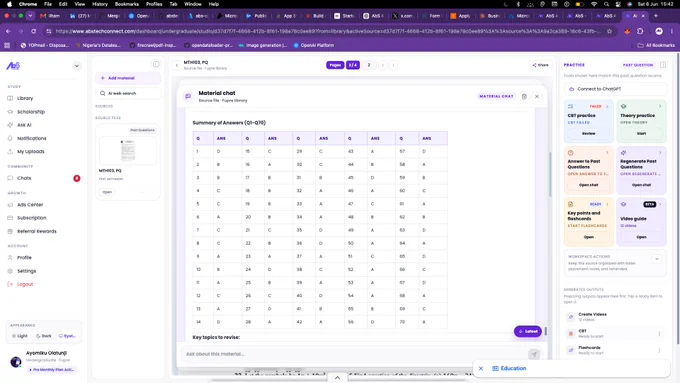
Task: Expand the Key points and flashcards chevron
Action: [607, 204]
